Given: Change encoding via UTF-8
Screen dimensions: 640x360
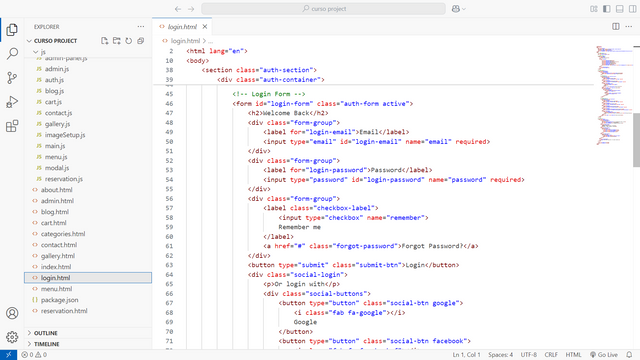Looking at the screenshot, I should tap(529, 355).
